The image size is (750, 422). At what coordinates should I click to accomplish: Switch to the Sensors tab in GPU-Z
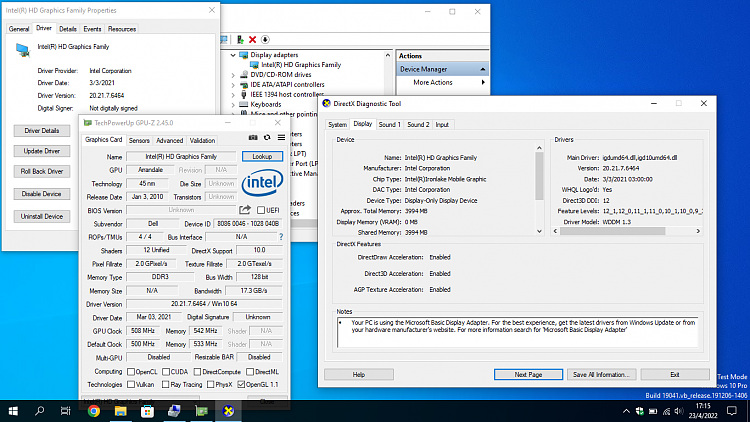tap(139, 141)
